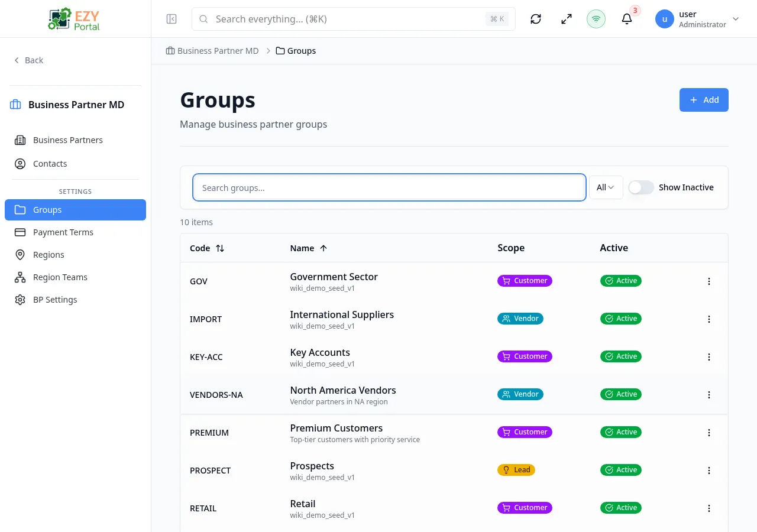757x532 pixels.
Task: Open notifications bell icon
Action: tap(627, 19)
